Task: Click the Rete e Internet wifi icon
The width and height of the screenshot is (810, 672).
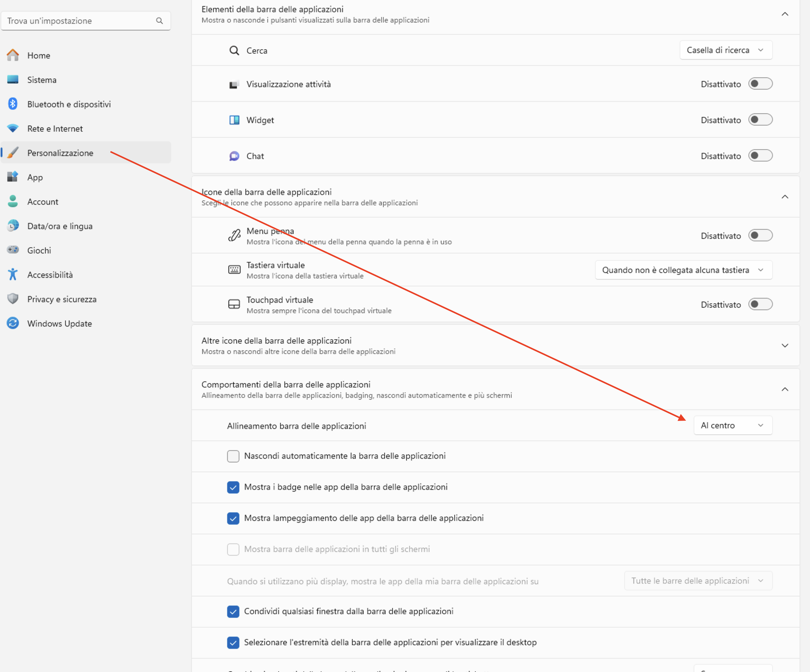Action: [13, 129]
